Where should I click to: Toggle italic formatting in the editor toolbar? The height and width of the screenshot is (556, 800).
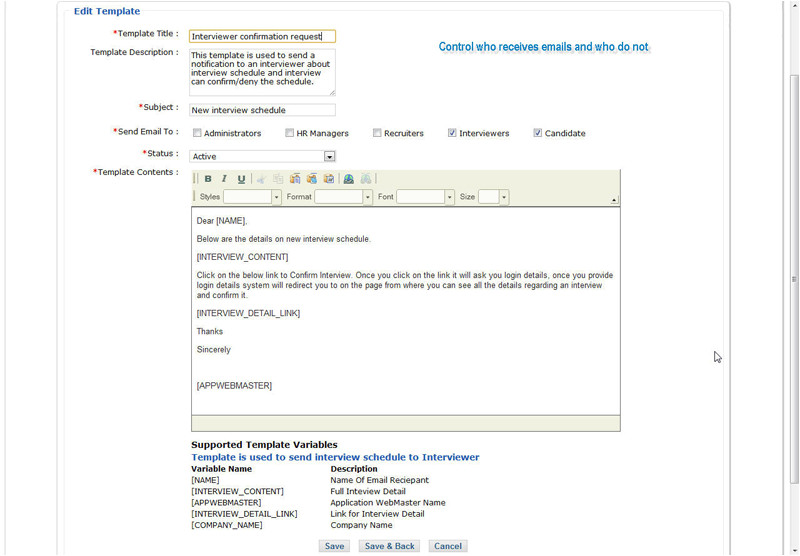coord(224,179)
